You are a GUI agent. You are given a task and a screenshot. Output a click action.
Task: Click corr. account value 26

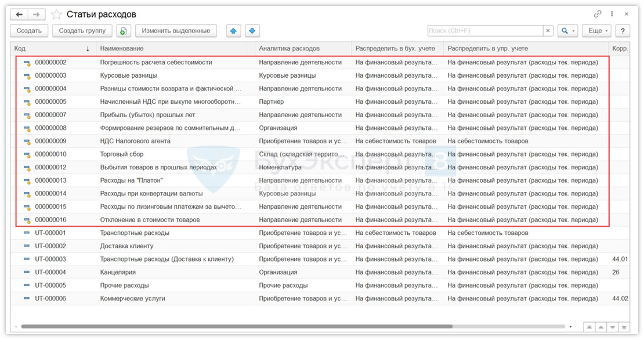616,272
